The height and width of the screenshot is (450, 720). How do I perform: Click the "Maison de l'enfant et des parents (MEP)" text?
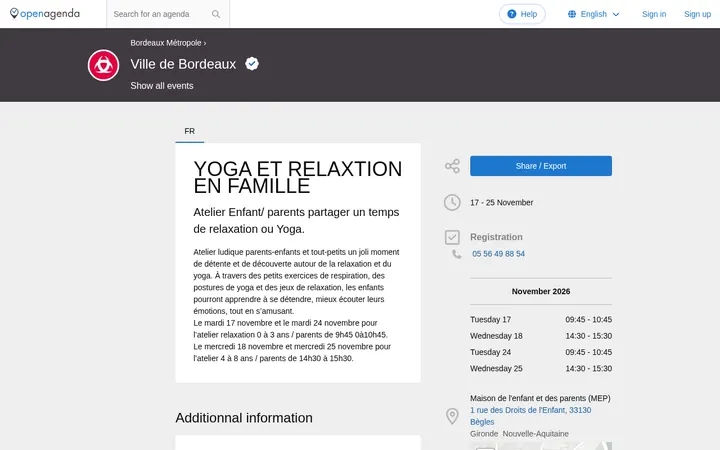click(x=540, y=398)
